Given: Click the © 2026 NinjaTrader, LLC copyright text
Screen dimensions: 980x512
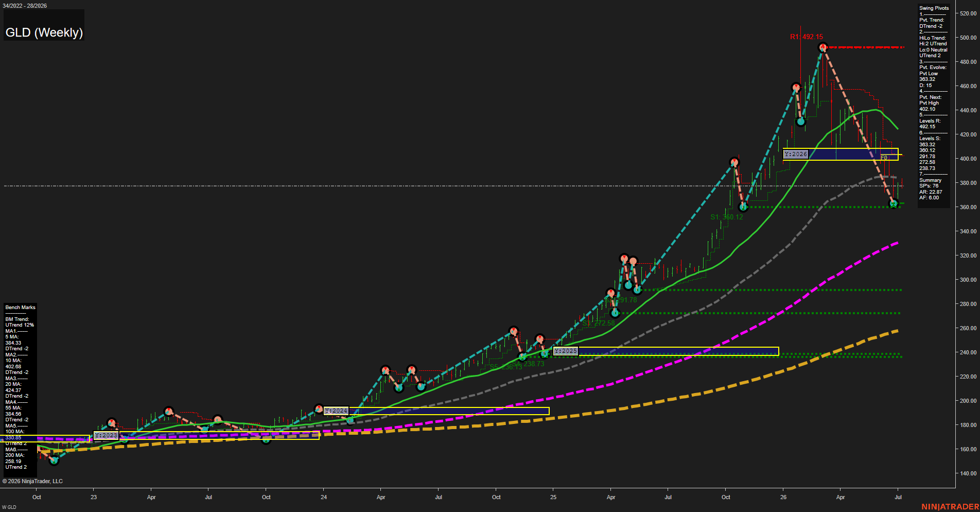Looking at the screenshot, I should tap(32, 481).
